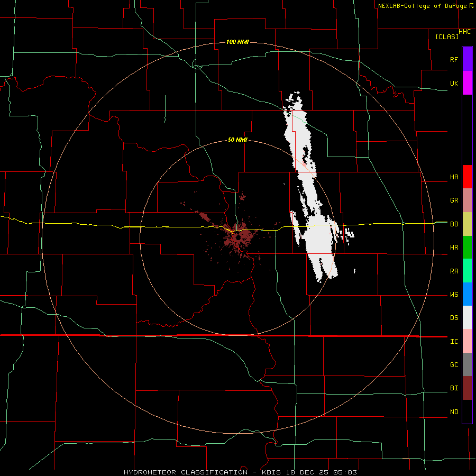Select the DS white legend swatch
Viewport: 476px width, 476px height.
[467, 317]
